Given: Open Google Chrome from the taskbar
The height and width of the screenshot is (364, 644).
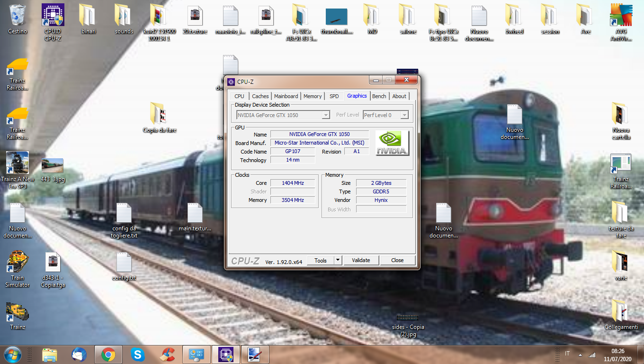Looking at the screenshot, I should click(x=108, y=355).
